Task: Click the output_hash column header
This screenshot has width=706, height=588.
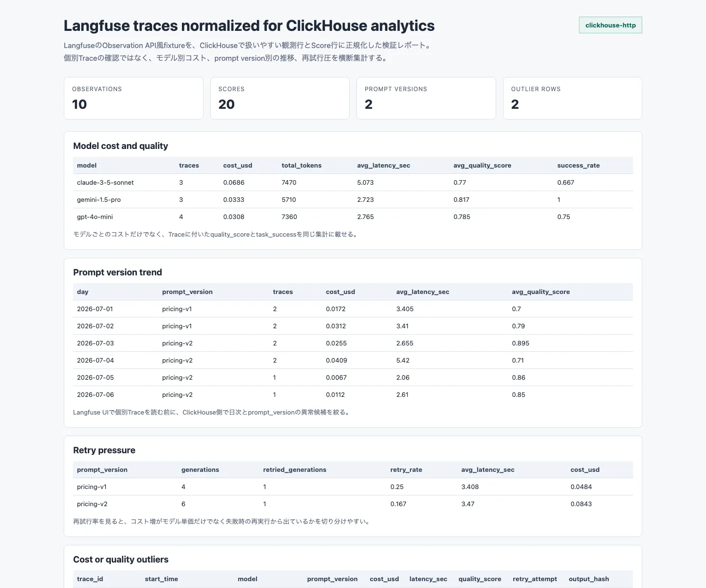Action: [x=589, y=579]
